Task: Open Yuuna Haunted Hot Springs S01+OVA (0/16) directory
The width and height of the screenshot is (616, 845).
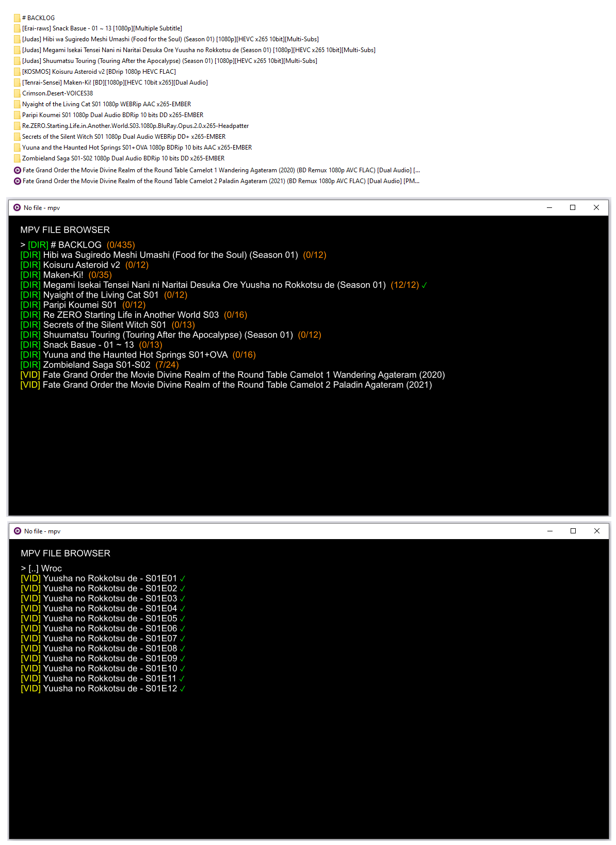Action: tap(138, 355)
